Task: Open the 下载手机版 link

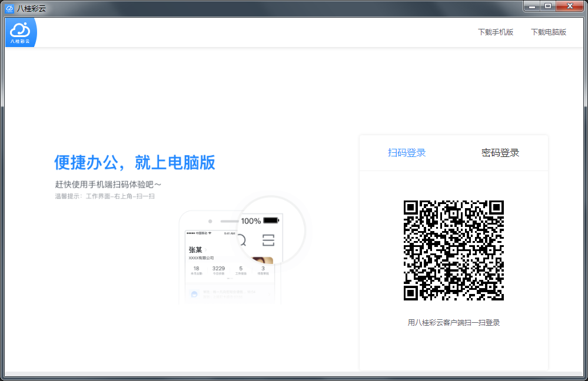Action: click(496, 32)
